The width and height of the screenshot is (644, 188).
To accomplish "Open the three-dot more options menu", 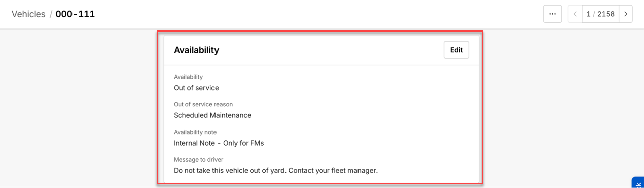I will click(x=552, y=14).
